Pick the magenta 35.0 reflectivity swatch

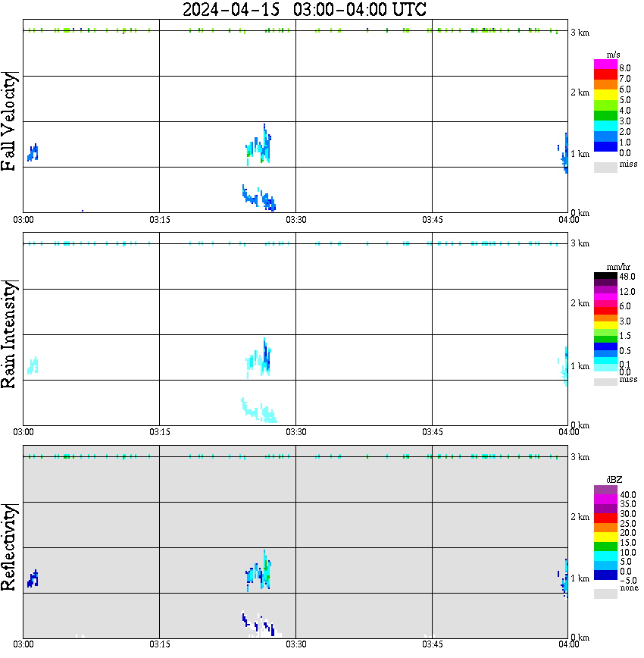pyautogui.click(x=605, y=500)
